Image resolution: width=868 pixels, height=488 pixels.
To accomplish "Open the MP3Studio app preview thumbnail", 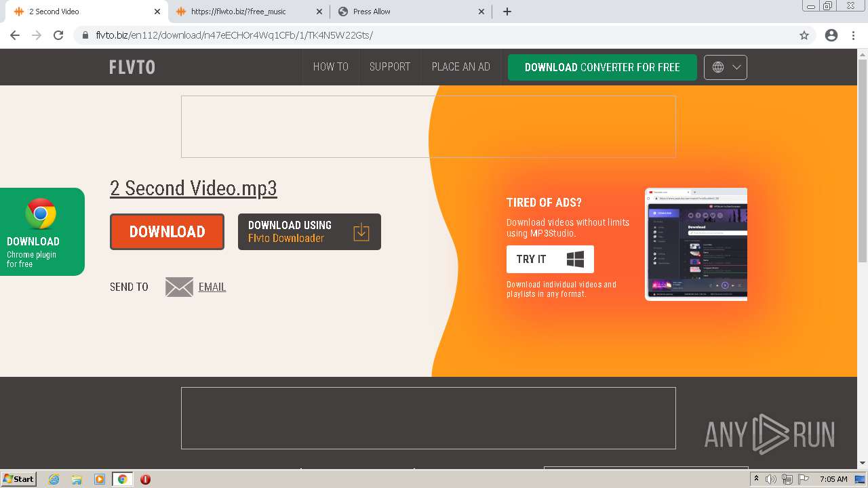I will pyautogui.click(x=696, y=244).
